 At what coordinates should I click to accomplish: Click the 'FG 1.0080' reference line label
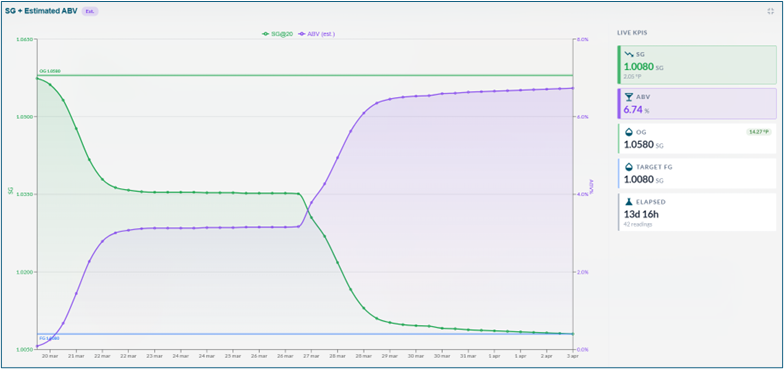(x=50, y=338)
